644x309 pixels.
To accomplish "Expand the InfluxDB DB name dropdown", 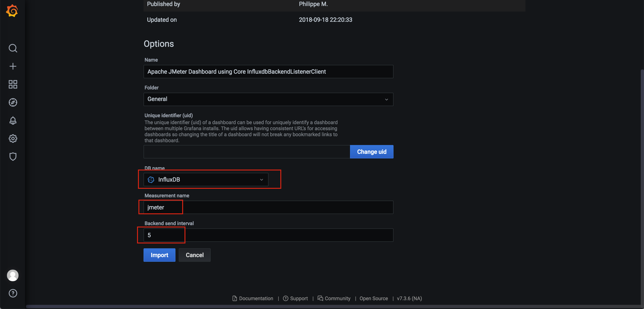I will click(206, 180).
